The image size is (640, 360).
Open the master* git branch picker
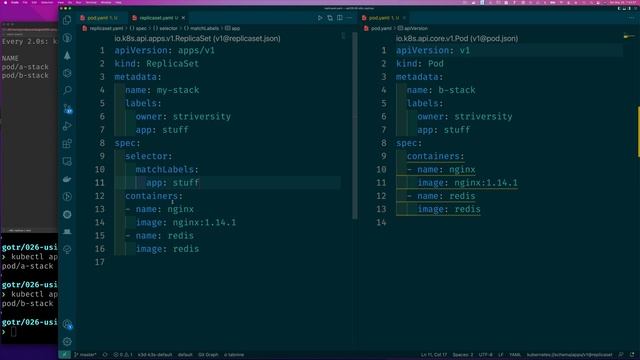pos(85,355)
